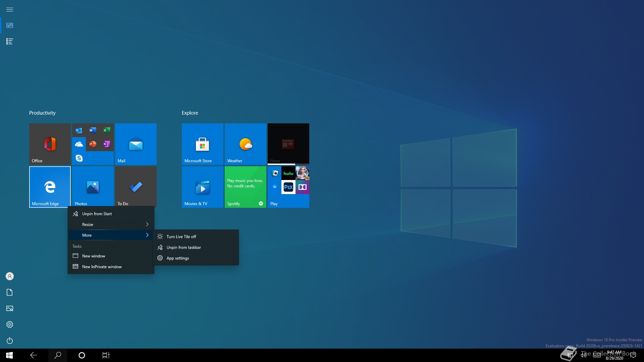The height and width of the screenshot is (362, 644).
Task: Choose New window task
Action: 111,256
